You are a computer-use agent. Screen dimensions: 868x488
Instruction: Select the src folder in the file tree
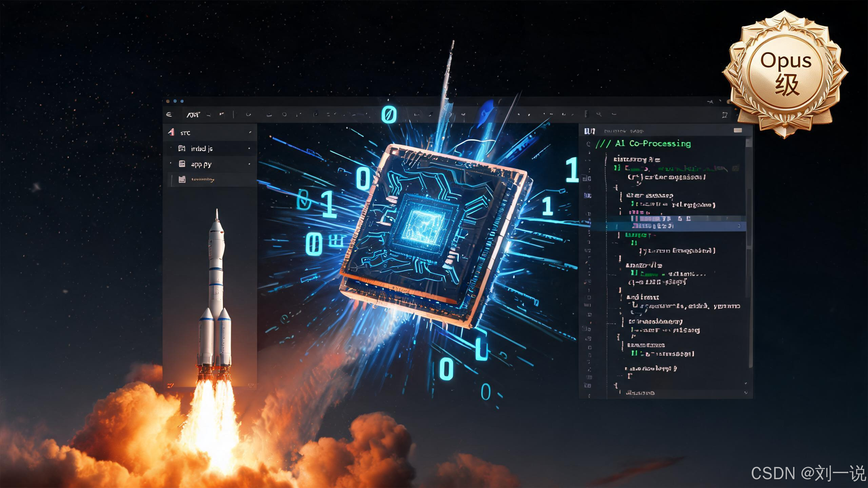[x=211, y=133]
